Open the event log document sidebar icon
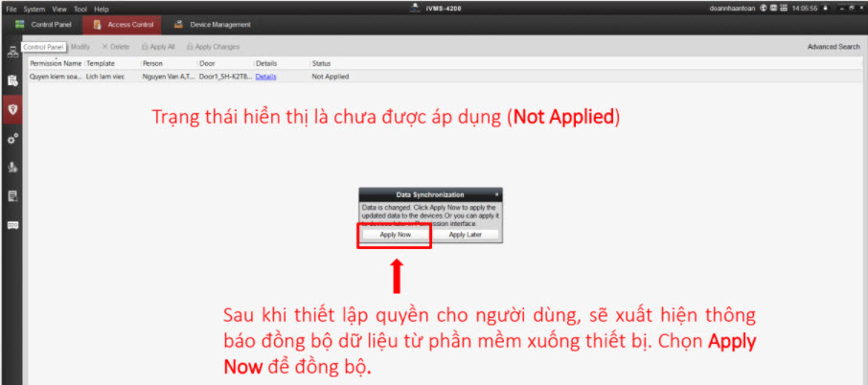This screenshot has height=385, width=868. click(13, 195)
